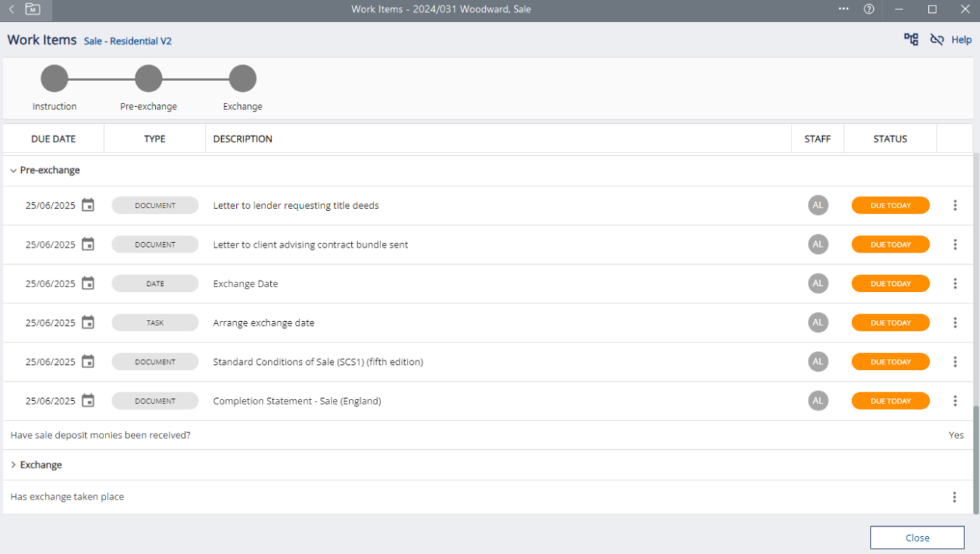Screen dimensions: 980x554
Task: Click Due Today status for Standard Conditions of Sale
Action: pos(890,362)
